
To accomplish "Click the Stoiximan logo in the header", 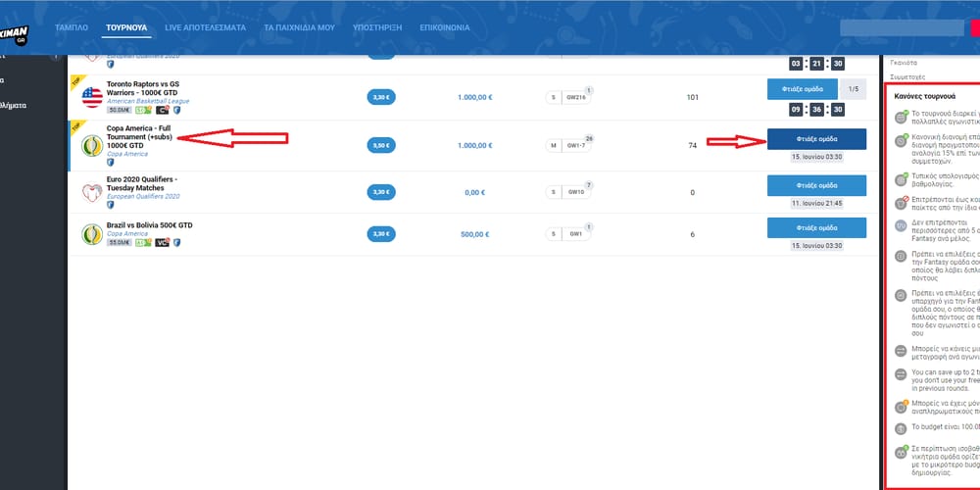I will (14, 33).
